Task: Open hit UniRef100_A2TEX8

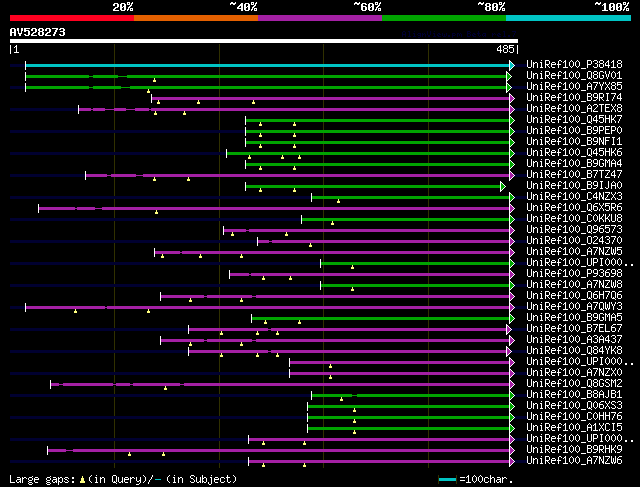Action: coord(574,109)
